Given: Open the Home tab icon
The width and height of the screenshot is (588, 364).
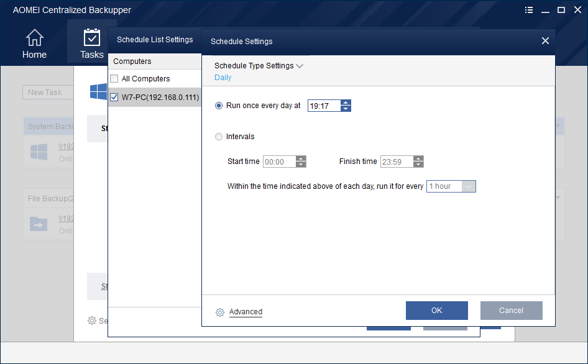Looking at the screenshot, I should point(34,37).
